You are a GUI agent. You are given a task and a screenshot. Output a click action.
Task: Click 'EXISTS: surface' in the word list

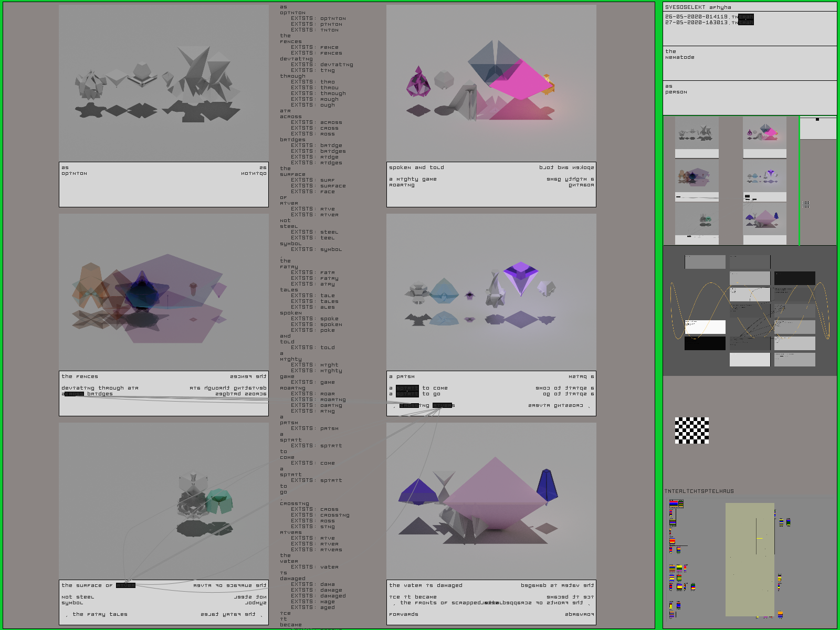(x=318, y=186)
